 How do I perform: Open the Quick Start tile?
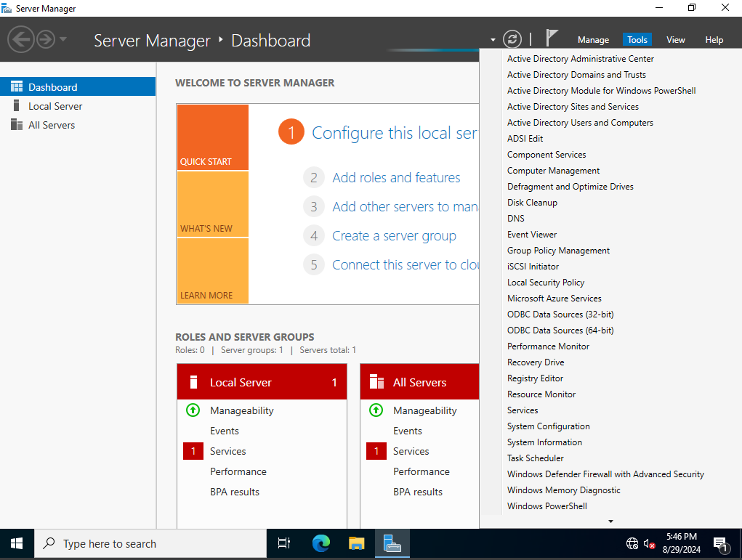[x=212, y=137]
